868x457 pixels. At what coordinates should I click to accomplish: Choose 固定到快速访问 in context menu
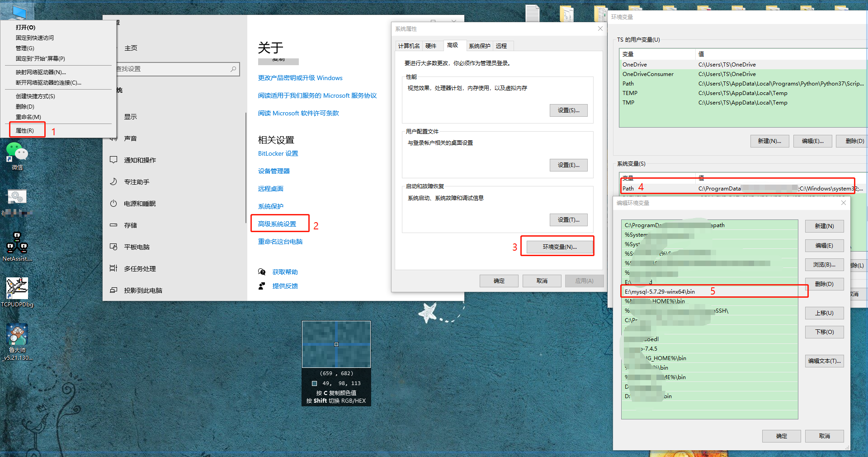pyautogui.click(x=35, y=38)
